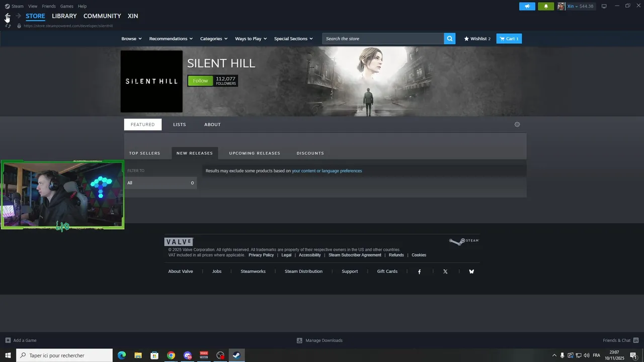644x362 pixels.
Task: Open the Games menu
Action: 66,6
